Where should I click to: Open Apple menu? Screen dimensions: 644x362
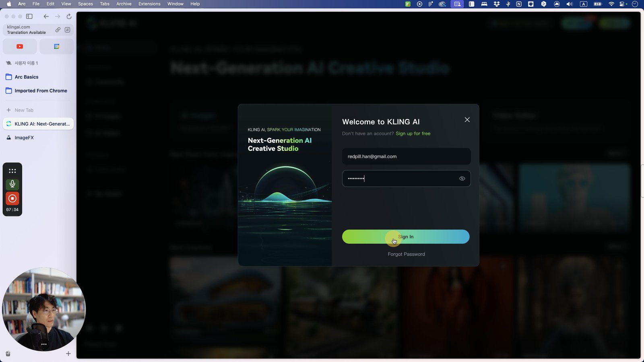point(9,4)
